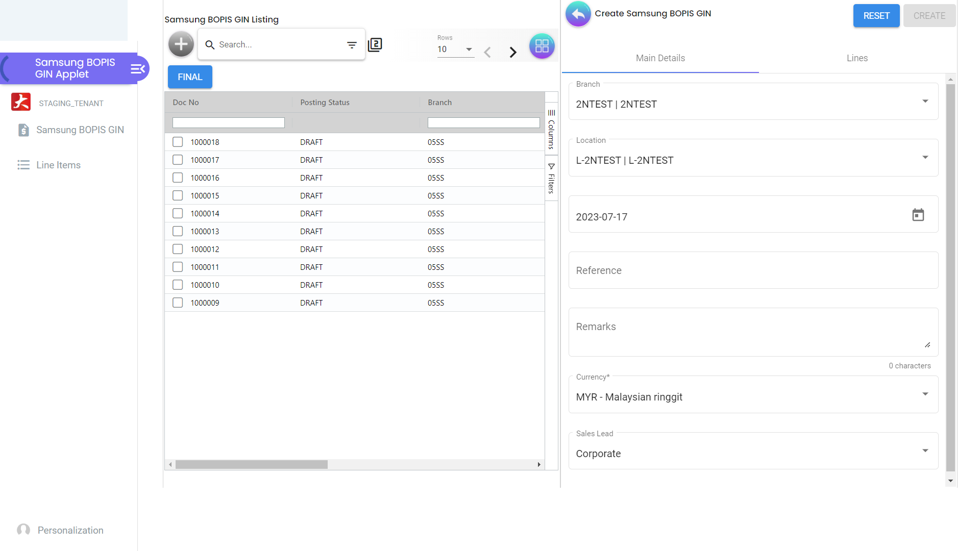Go to next page arrow
This screenshot has width=980, height=551.
(513, 52)
